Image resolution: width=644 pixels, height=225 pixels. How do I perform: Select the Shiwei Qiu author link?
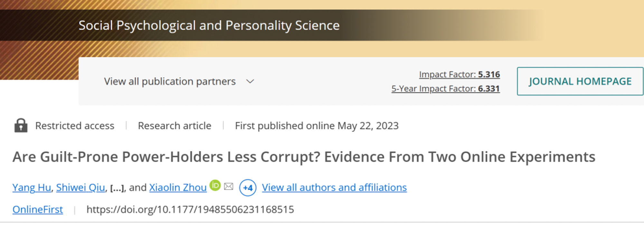point(80,187)
